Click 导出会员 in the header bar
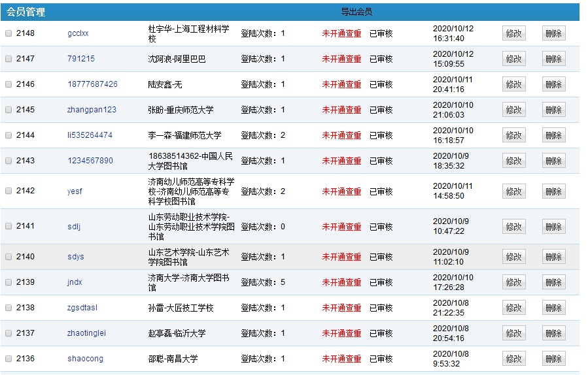 pos(356,12)
